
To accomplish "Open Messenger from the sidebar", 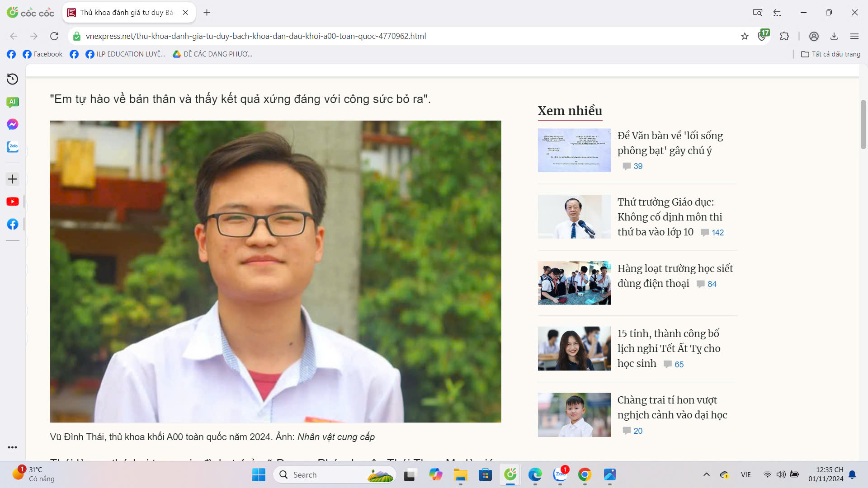I will click(x=12, y=124).
